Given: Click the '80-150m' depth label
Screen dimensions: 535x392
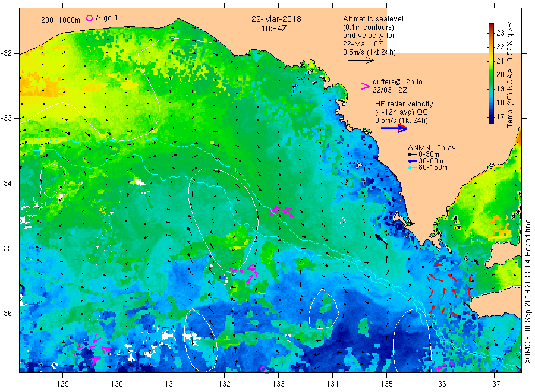Looking at the screenshot, I should tap(433, 167).
